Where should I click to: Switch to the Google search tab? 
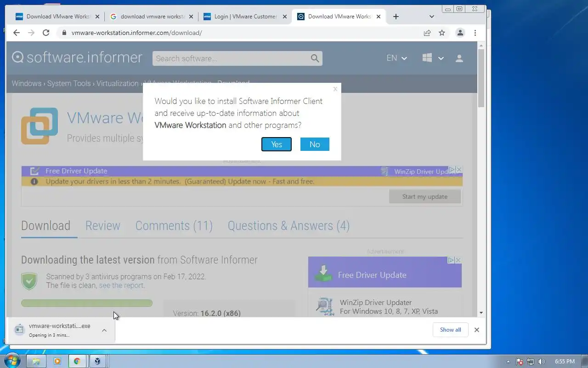click(x=152, y=17)
